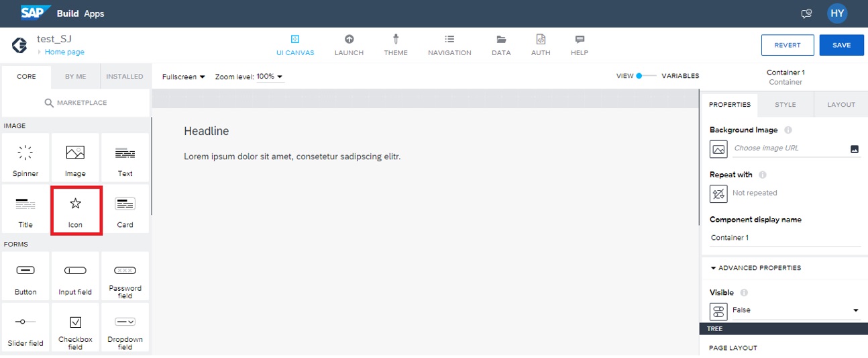Choose the star Icon component
868x358 pixels.
75,204
